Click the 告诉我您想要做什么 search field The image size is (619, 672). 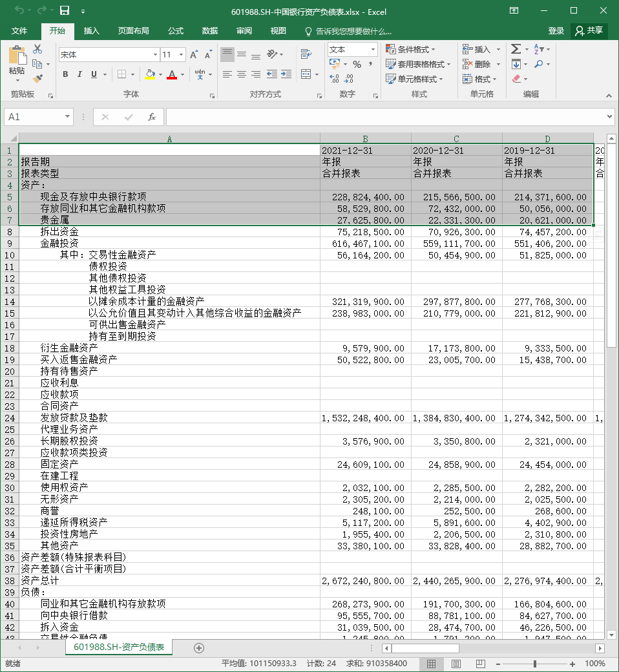click(x=348, y=31)
